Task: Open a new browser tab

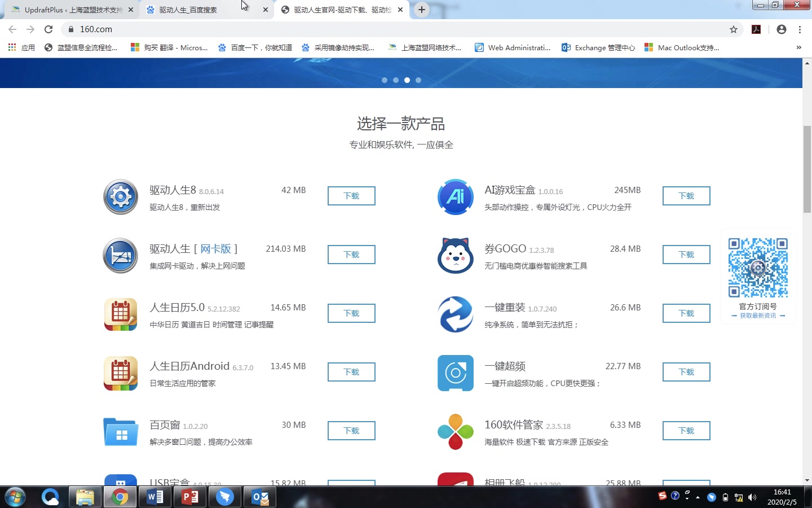Action: 421,10
